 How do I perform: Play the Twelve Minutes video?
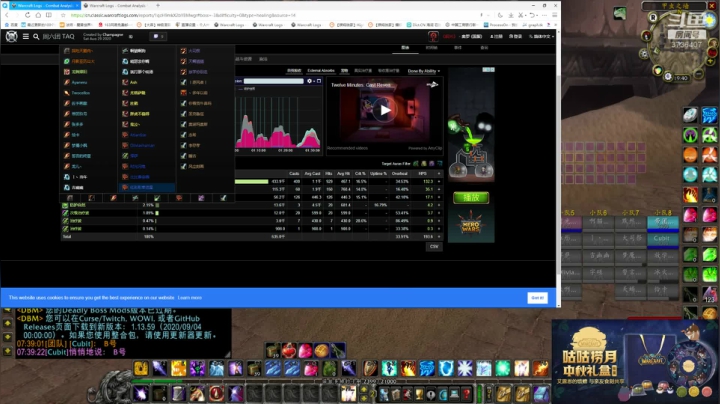385,110
